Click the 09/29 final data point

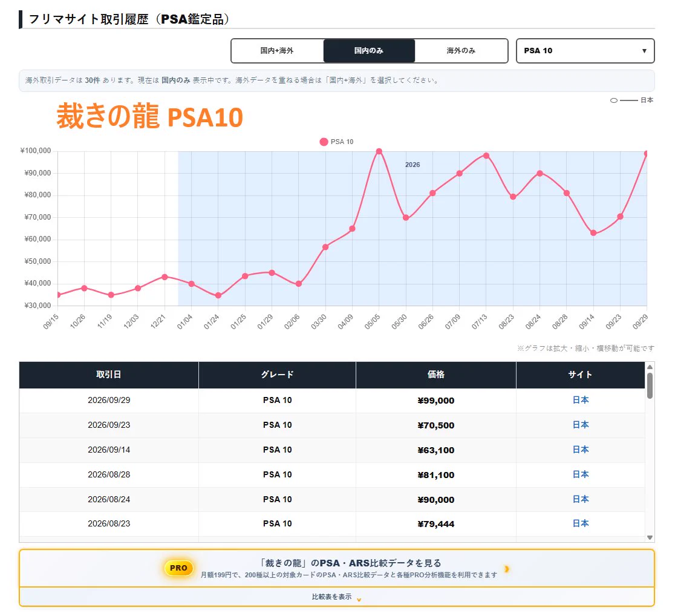[646, 153]
